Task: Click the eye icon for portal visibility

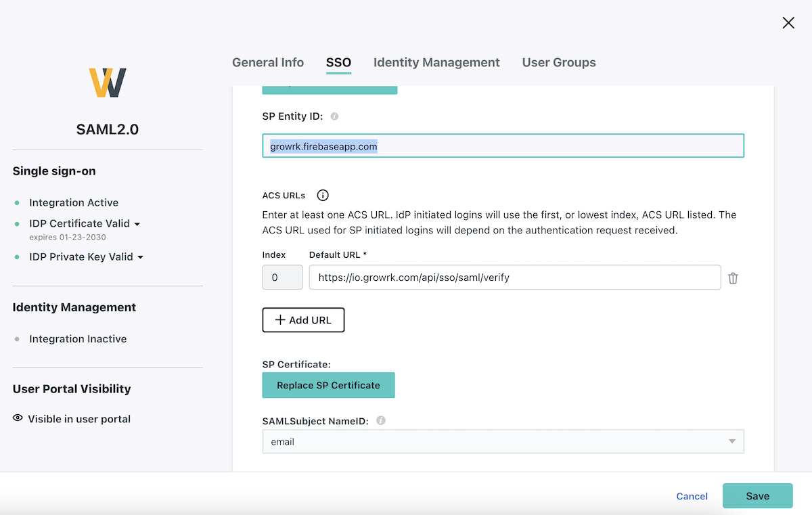Action: (18, 418)
